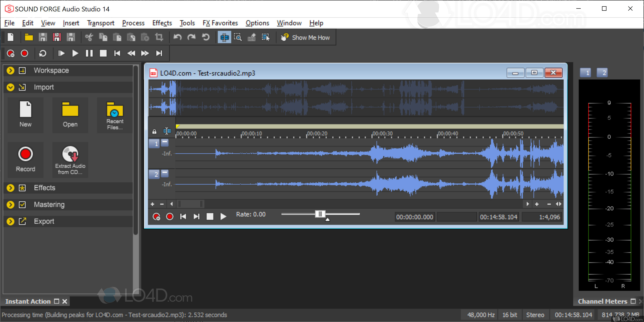Click the Save As red disk icon
The height and width of the screenshot is (322, 644).
(x=57, y=38)
